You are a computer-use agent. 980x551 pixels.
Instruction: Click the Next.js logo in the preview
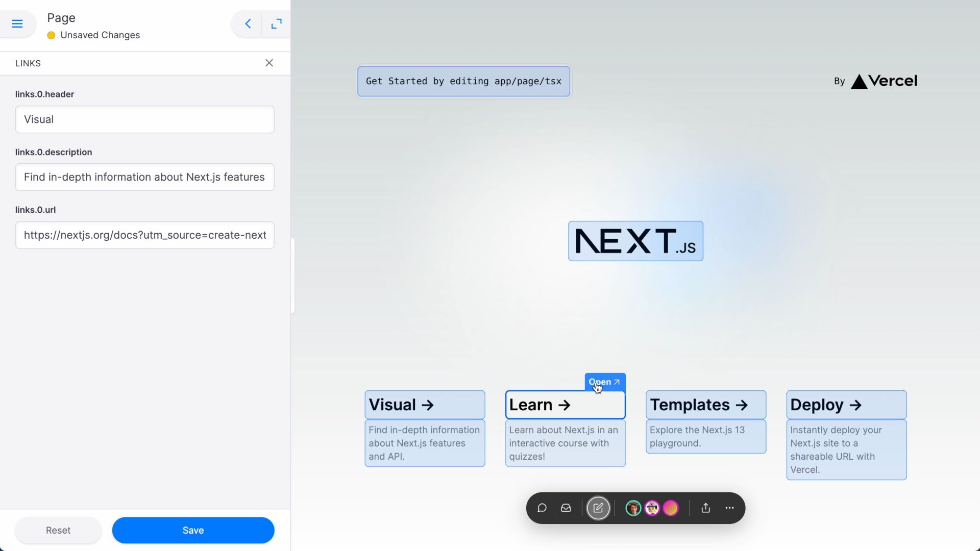pos(635,241)
